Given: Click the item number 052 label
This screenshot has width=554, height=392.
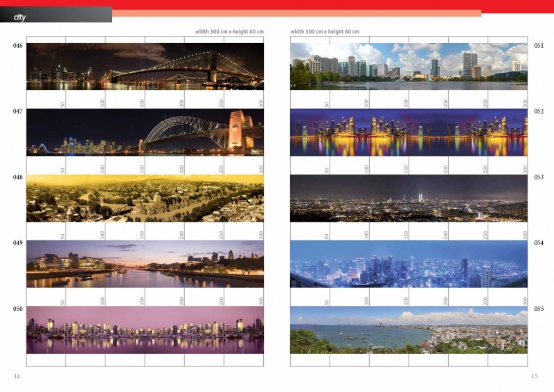Looking at the screenshot, I should tap(538, 112).
